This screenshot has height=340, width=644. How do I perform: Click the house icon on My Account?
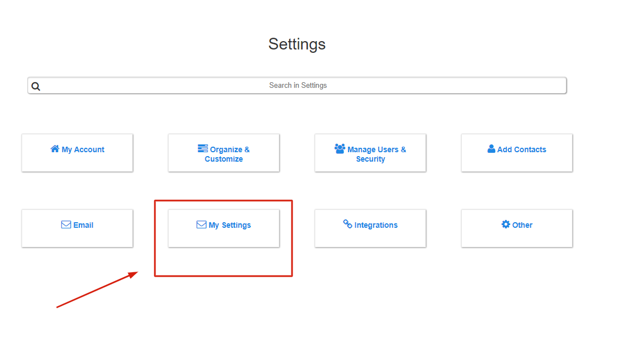coord(55,149)
